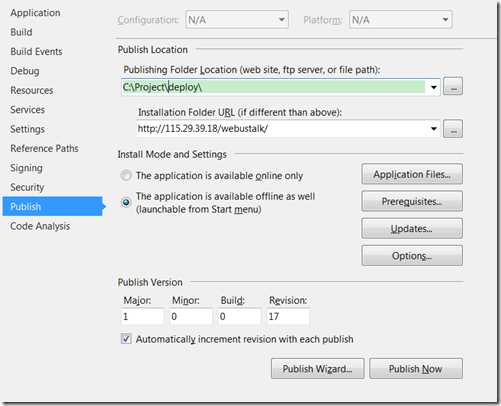Open the publish Options dialog
The image size is (501, 406).
(x=412, y=256)
